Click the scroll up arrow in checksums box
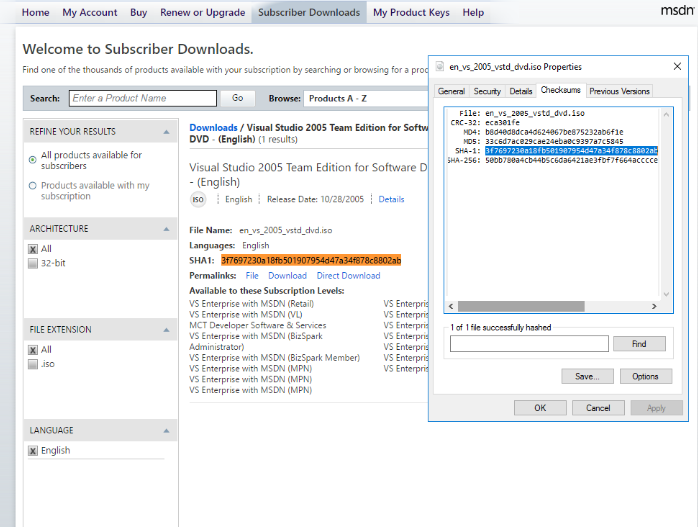 666,114
